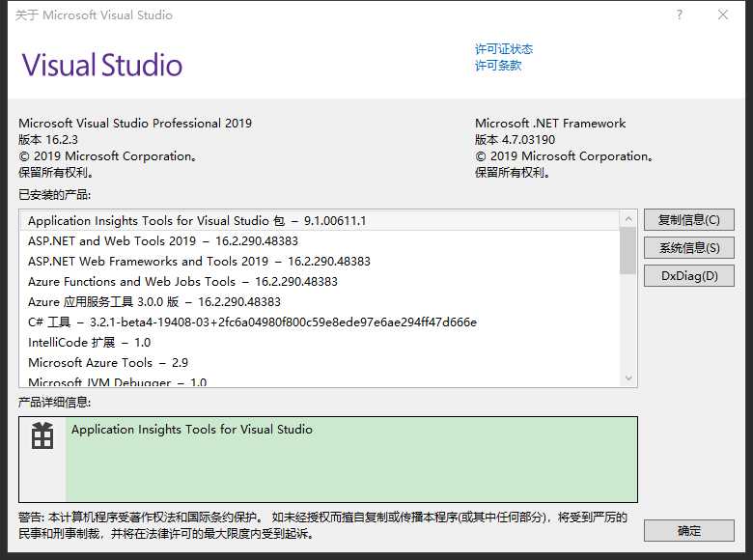
Task: Select the C# 工具 row
Action: 320,322
